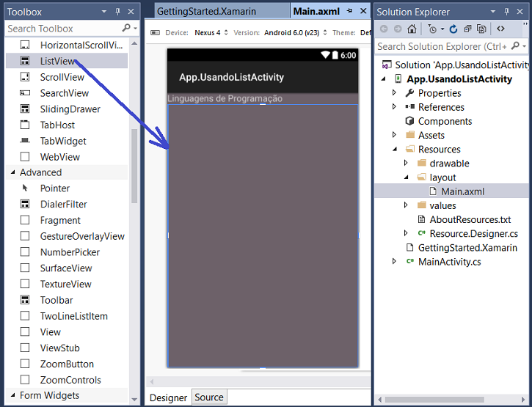Expand the values folder
Image resolution: width=532 pixels, height=407 pixels.
tap(406, 205)
